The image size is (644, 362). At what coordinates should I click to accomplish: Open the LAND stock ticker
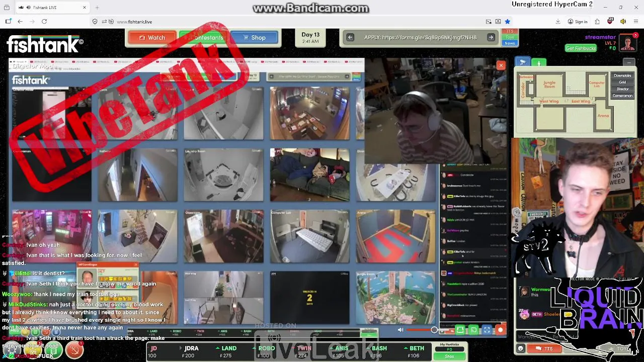(227, 351)
